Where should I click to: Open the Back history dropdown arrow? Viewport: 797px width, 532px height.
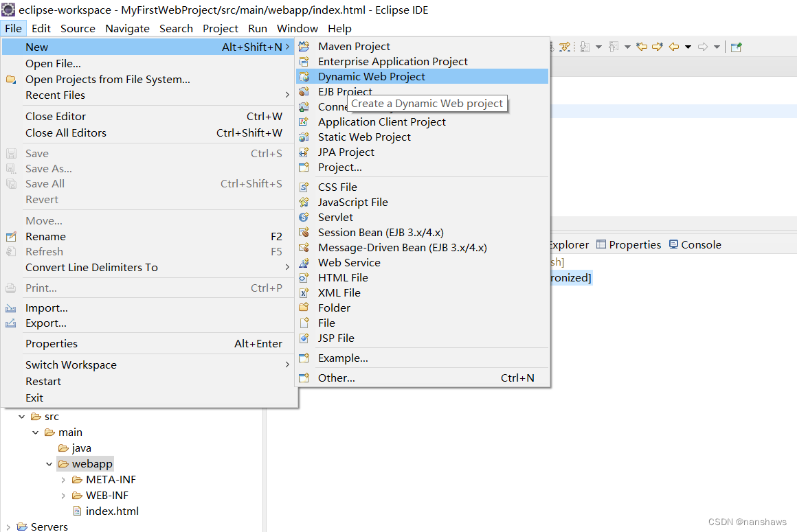tap(688, 47)
